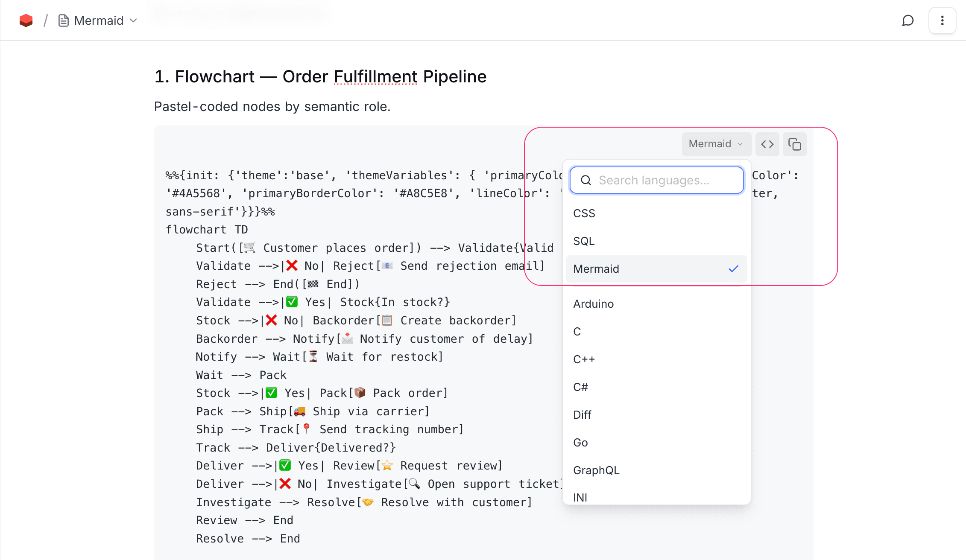The width and height of the screenshot is (966, 560).
Task: Click the line containing 'Send tracking number'
Action: point(330,429)
